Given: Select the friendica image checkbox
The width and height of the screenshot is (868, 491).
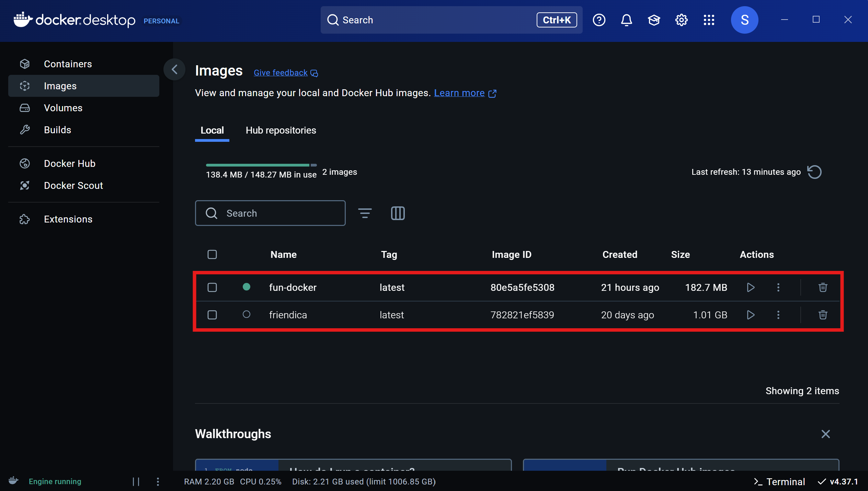Looking at the screenshot, I should pos(212,315).
